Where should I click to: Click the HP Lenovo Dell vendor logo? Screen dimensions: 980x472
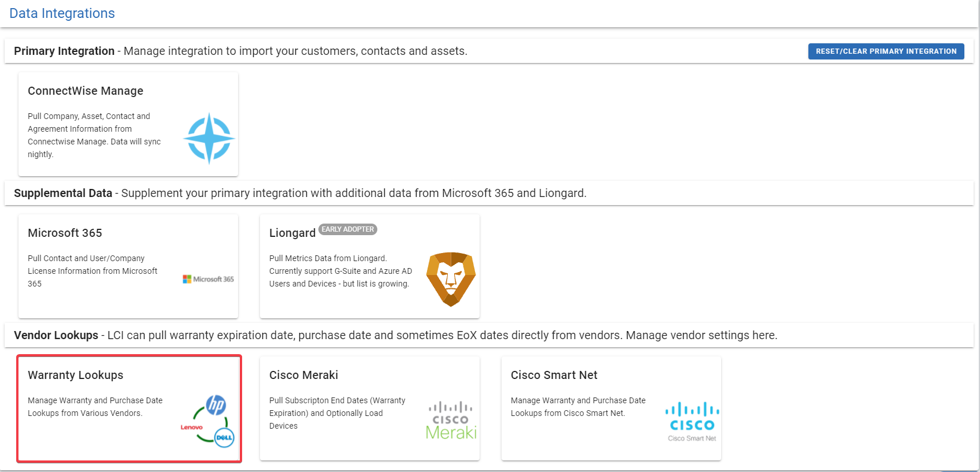[209, 421]
